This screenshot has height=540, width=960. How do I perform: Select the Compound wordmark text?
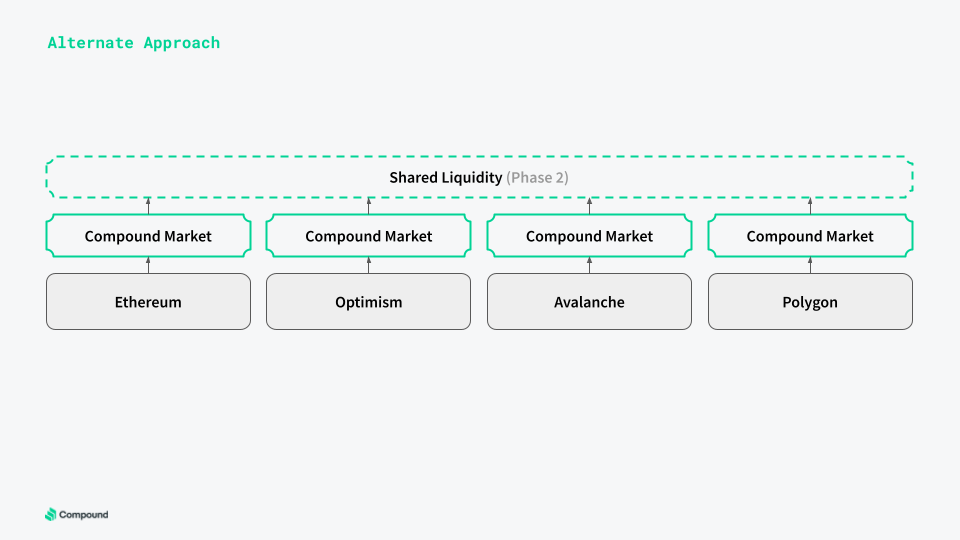(x=83, y=515)
